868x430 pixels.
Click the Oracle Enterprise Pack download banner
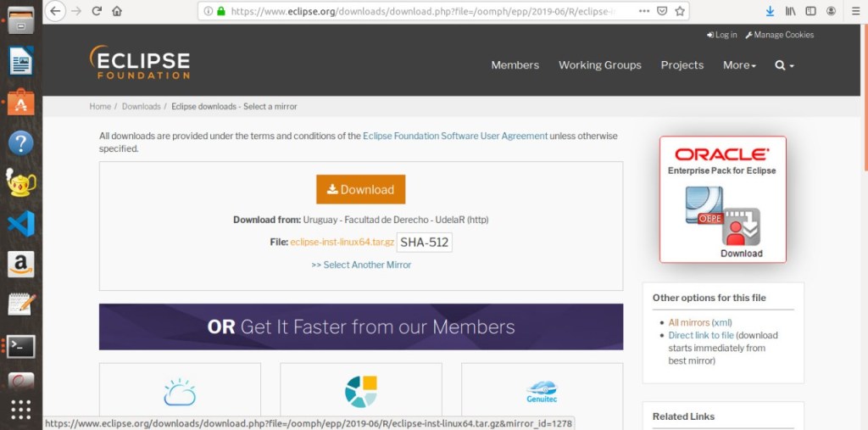pos(722,199)
